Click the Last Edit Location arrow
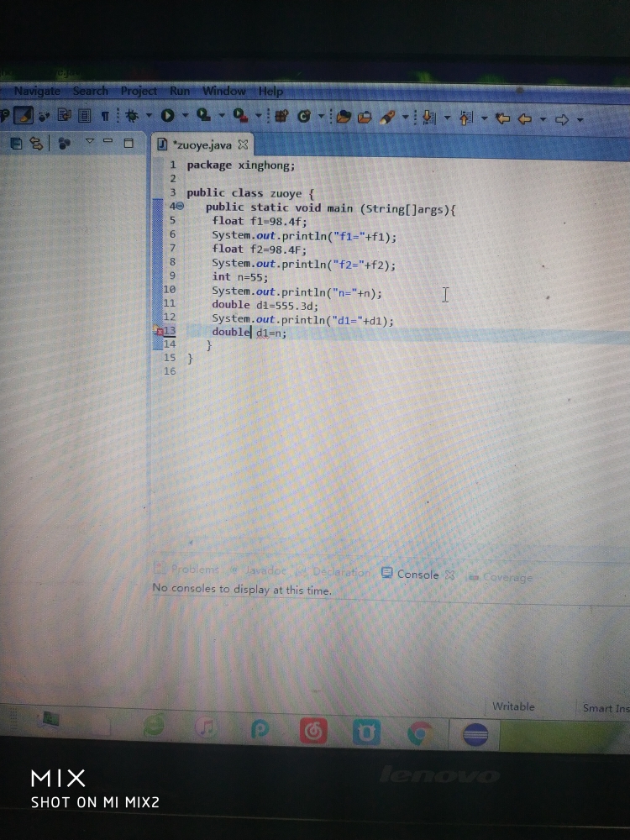The image size is (630, 840). 502,119
